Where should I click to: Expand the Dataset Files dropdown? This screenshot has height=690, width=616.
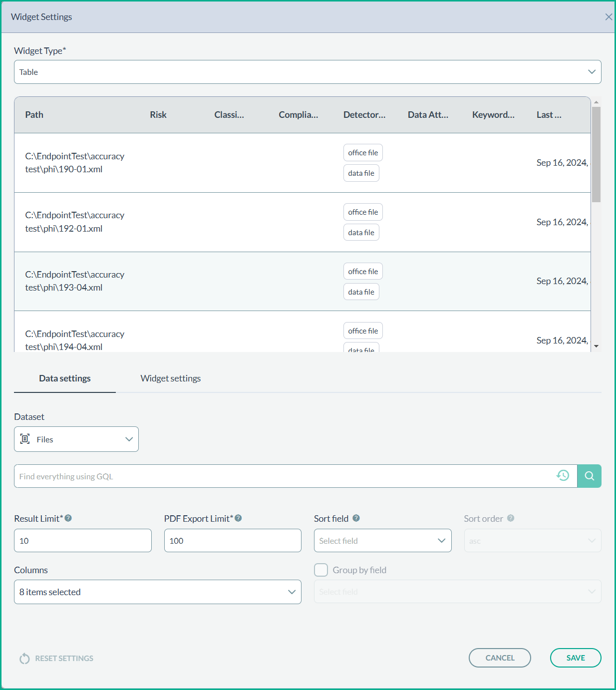pos(76,439)
